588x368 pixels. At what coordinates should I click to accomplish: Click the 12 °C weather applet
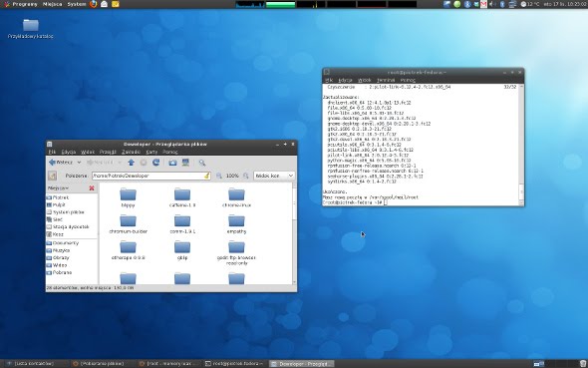(530, 4)
